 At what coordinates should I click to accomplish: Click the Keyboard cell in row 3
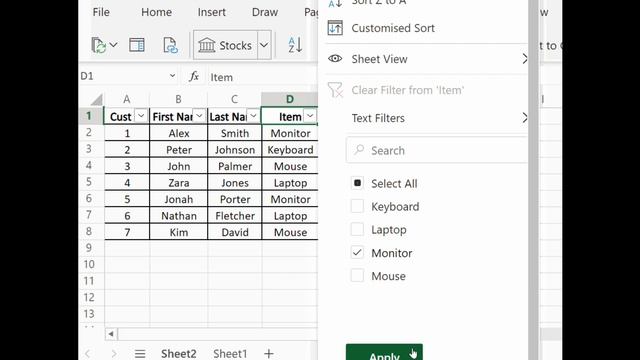pos(290,149)
